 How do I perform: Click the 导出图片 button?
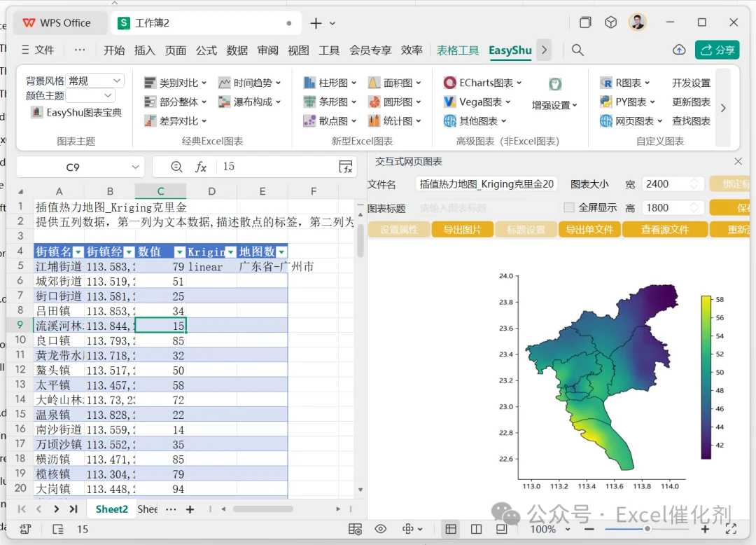point(463,230)
